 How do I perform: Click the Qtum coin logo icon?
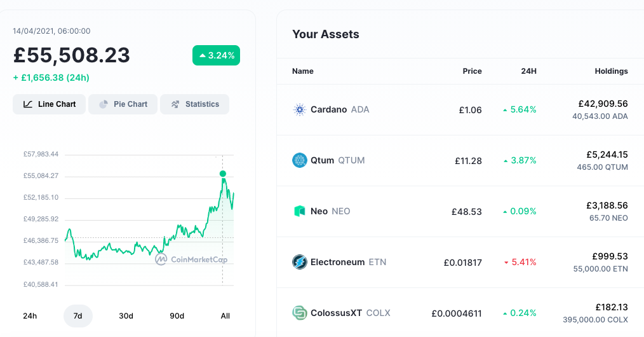(299, 160)
